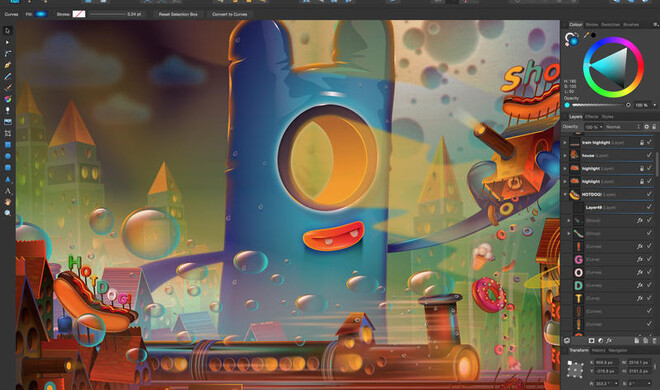
Task: Hide the HOTDOG! layer
Action: 649,194
